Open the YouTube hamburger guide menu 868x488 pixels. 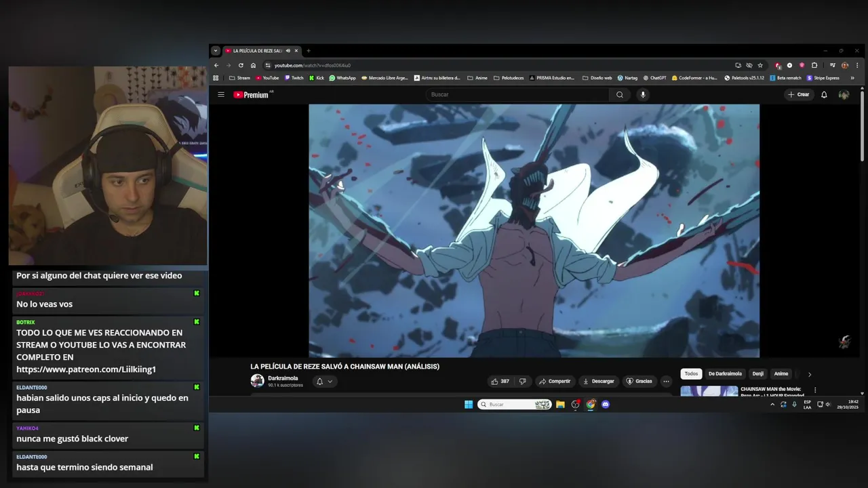[x=220, y=95]
